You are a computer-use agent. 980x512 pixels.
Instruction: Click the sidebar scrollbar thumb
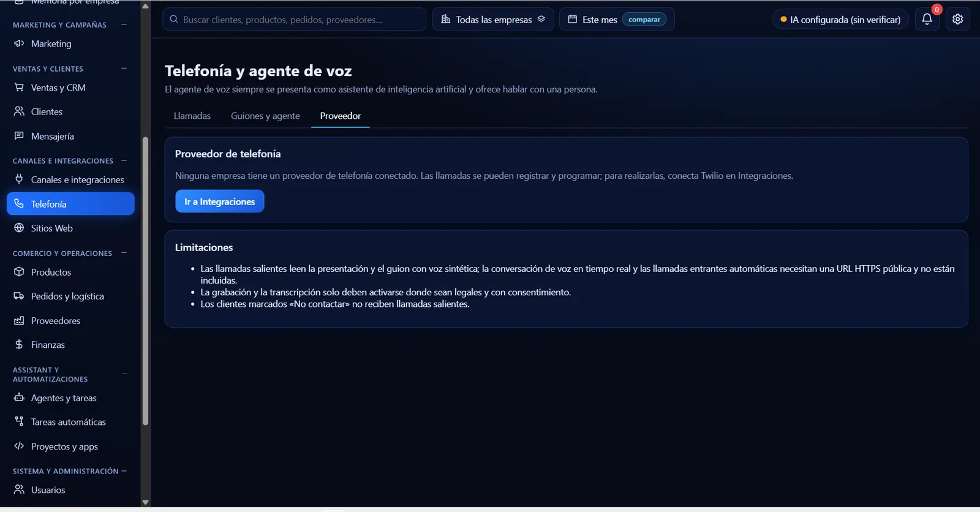pyautogui.click(x=145, y=280)
